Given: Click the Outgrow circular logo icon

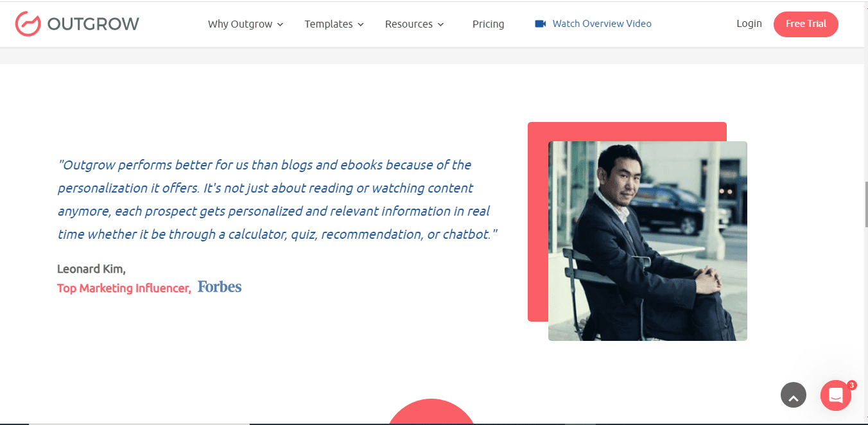Looking at the screenshot, I should click(28, 24).
